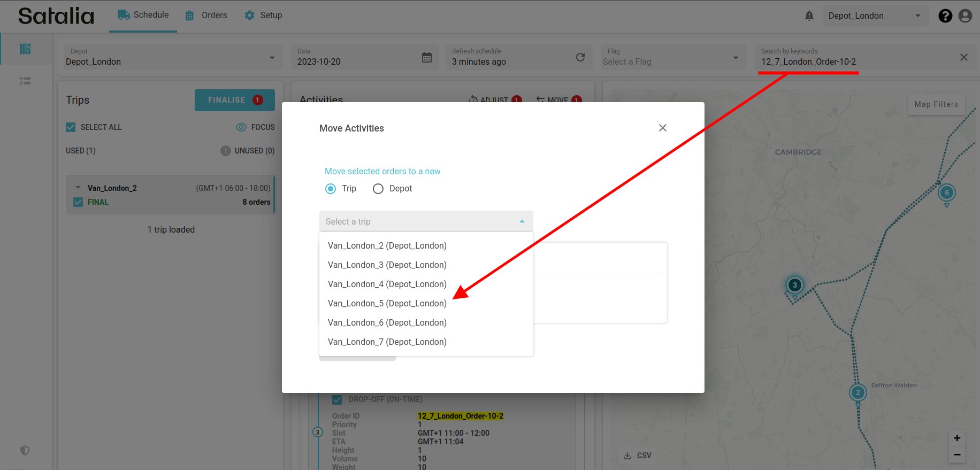980x470 pixels.
Task: Toggle the Select All checkbox
Action: tap(71, 127)
